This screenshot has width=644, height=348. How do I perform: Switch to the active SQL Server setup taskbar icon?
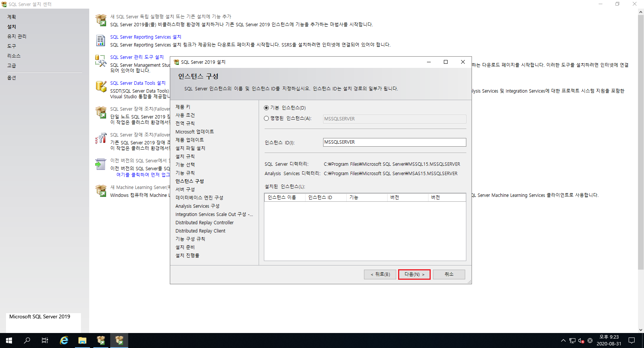[119, 340]
